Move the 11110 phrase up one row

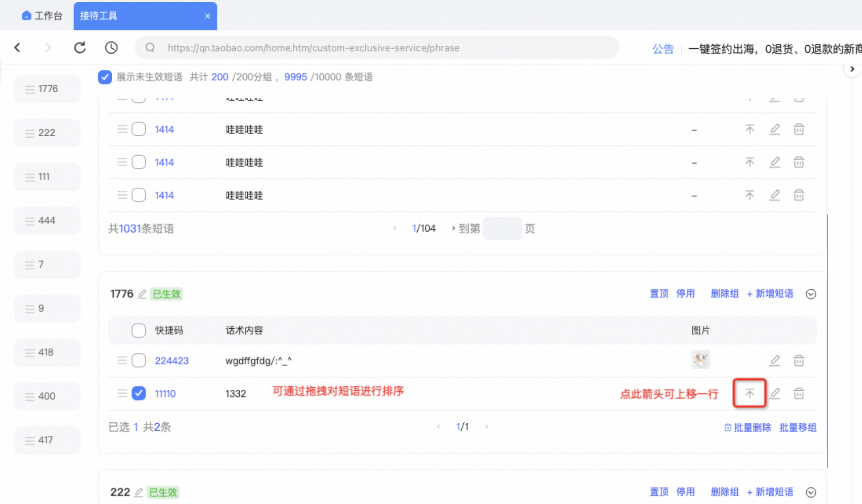tap(750, 393)
